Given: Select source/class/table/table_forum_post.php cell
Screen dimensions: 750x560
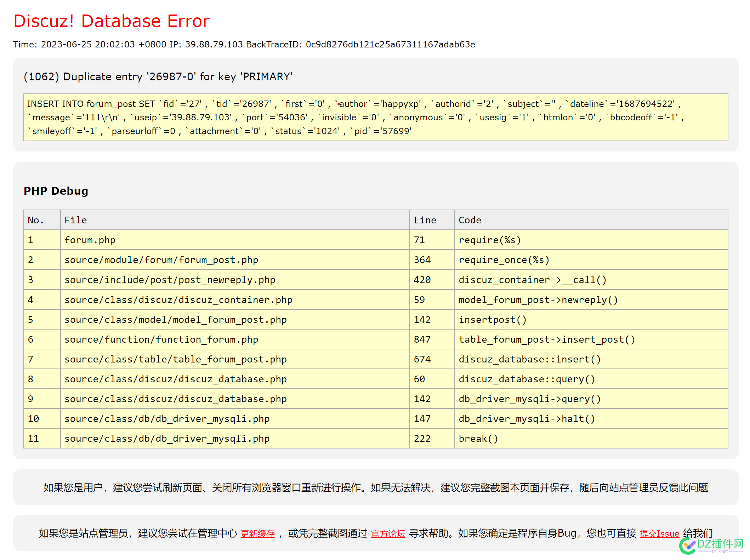Looking at the screenshot, I should coord(235,359).
